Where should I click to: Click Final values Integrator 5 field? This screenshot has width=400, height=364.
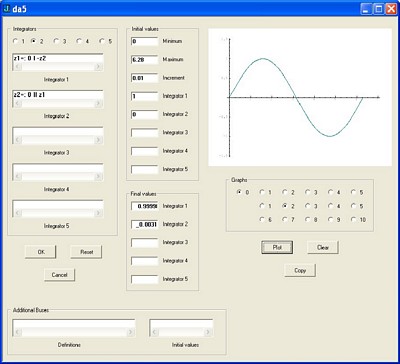(145, 279)
